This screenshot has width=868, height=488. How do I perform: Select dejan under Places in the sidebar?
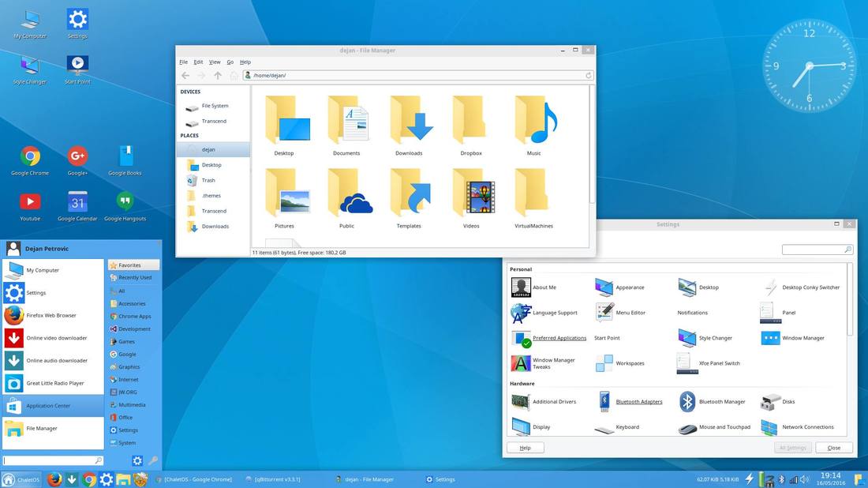(208, 149)
